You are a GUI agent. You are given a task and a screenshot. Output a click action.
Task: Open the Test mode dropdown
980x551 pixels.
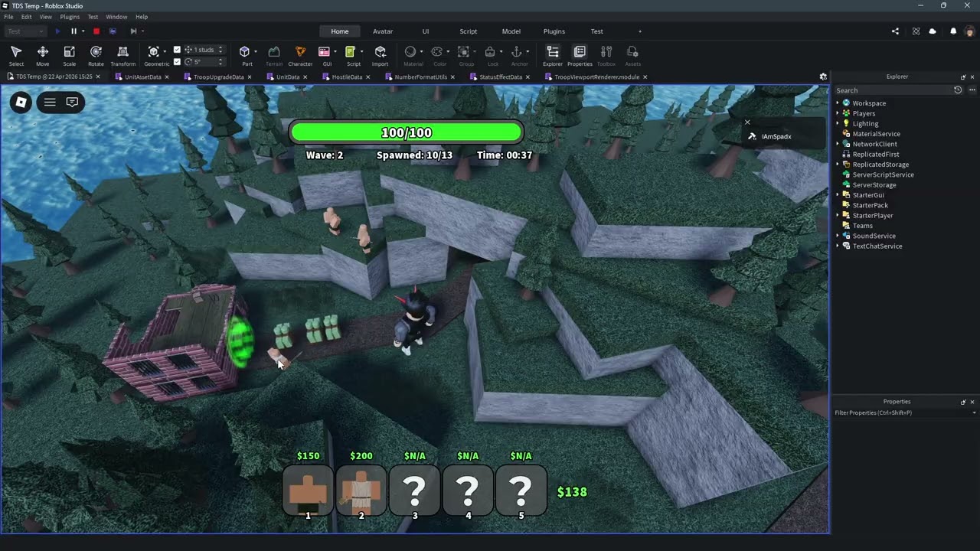point(25,31)
